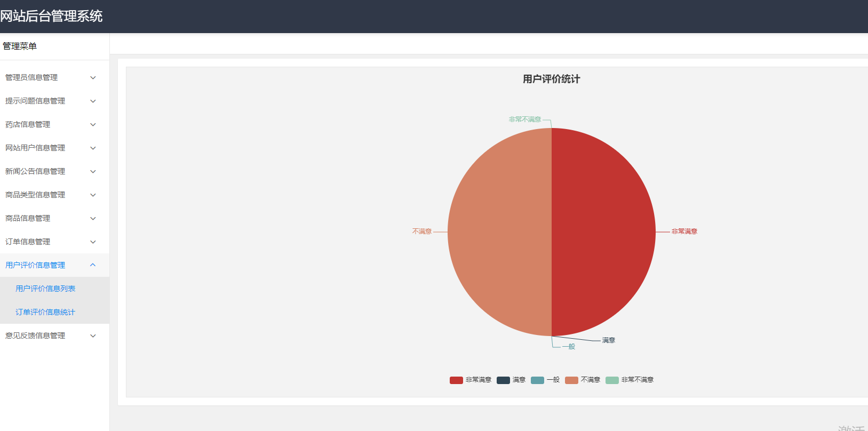868x431 pixels.
Task: Open 商品类型信息管理 menu item
Action: (x=54, y=195)
